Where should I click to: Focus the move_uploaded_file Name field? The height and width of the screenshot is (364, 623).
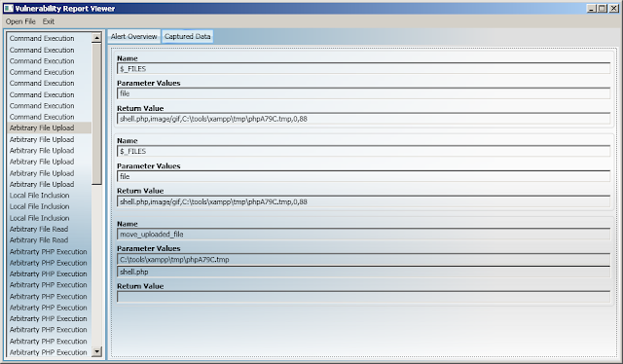pyautogui.click(x=363, y=234)
